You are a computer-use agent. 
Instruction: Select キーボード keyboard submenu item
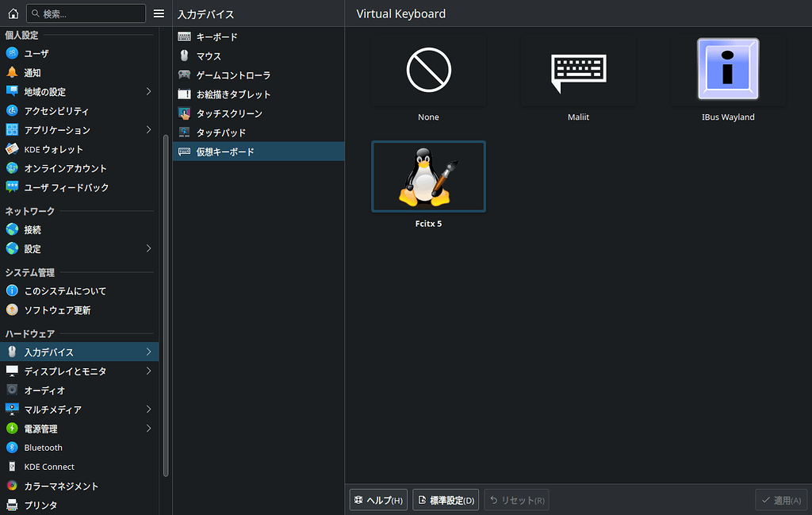[259, 37]
